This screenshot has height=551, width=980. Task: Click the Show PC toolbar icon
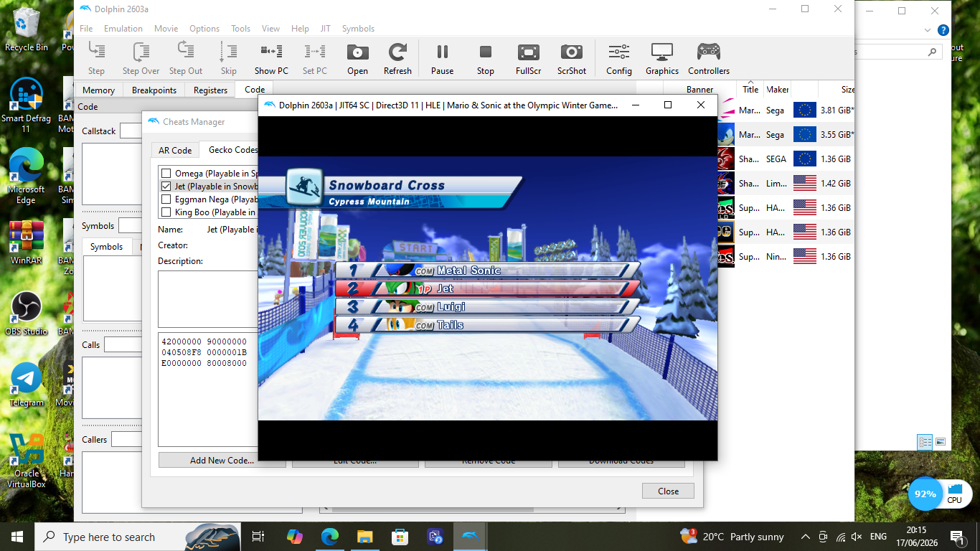pos(271,58)
